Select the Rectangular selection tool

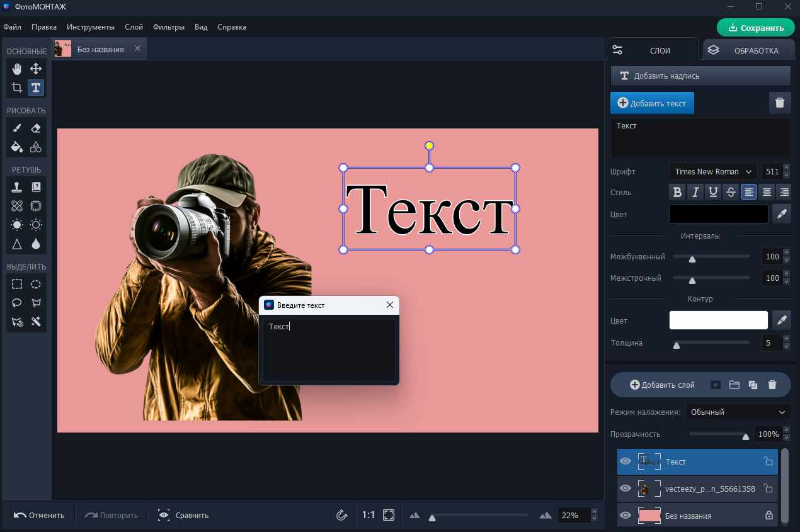(x=17, y=284)
